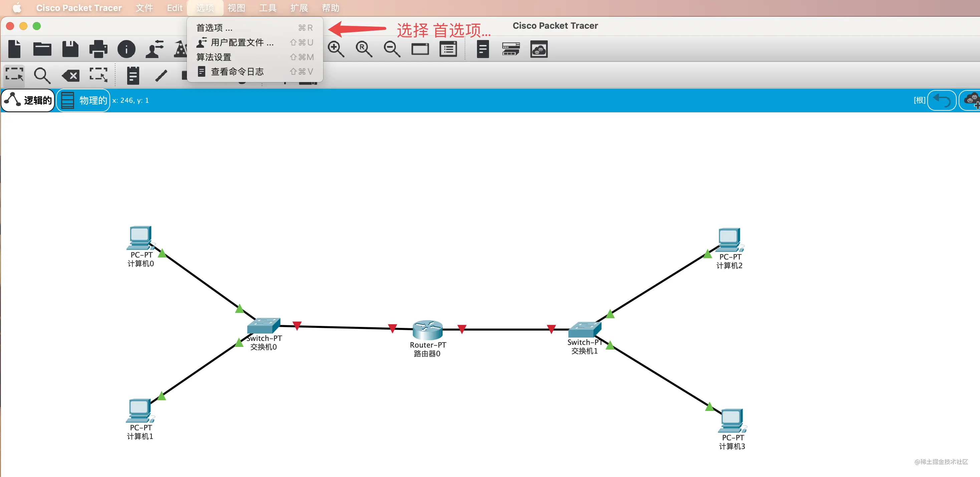Viewport: 980px width, 477px height.
Task: Click the back arrow navigation button
Action: pyautogui.click(x=942, y=100)
